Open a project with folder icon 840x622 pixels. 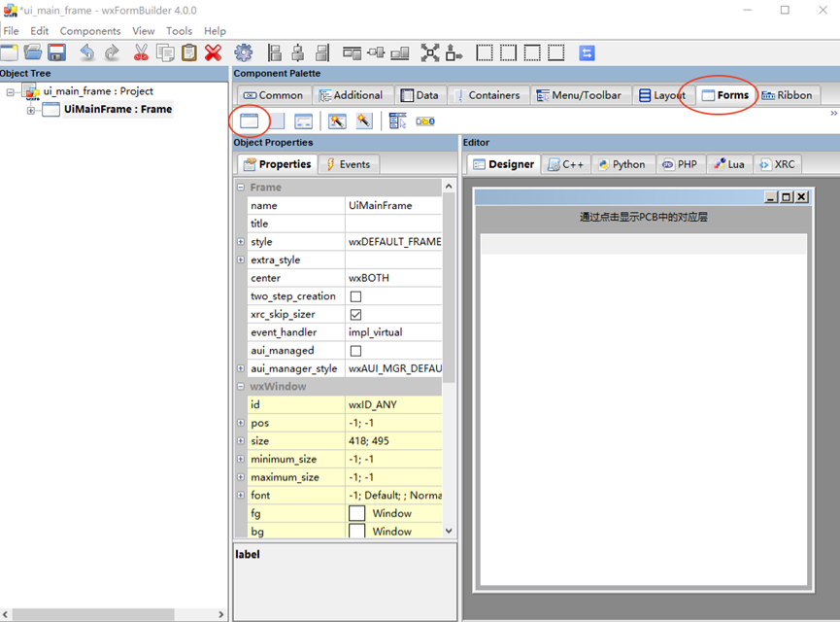tap(33, 52)
